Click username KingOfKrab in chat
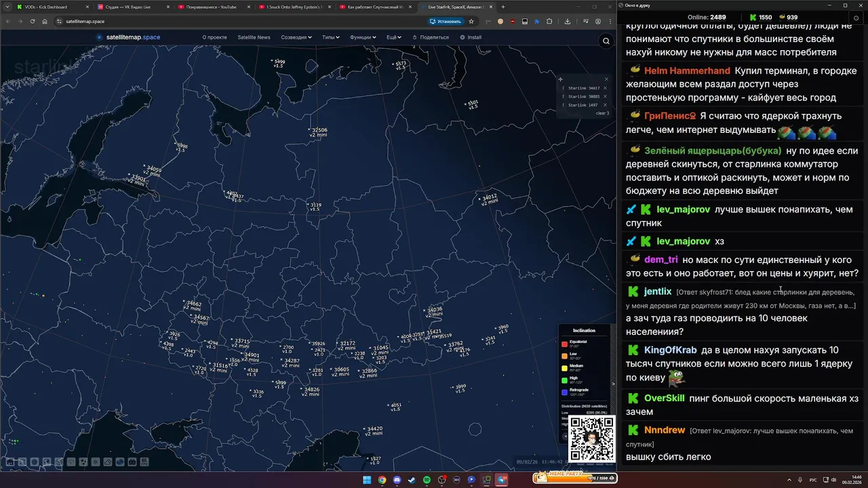Screen dimensions: 868x488 click(670, 350)
